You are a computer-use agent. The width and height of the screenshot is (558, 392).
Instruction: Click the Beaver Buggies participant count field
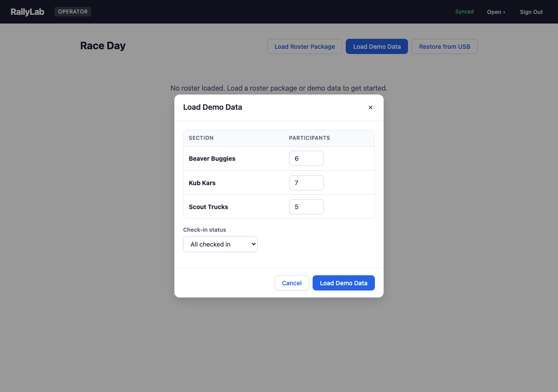tap(306, 158)
